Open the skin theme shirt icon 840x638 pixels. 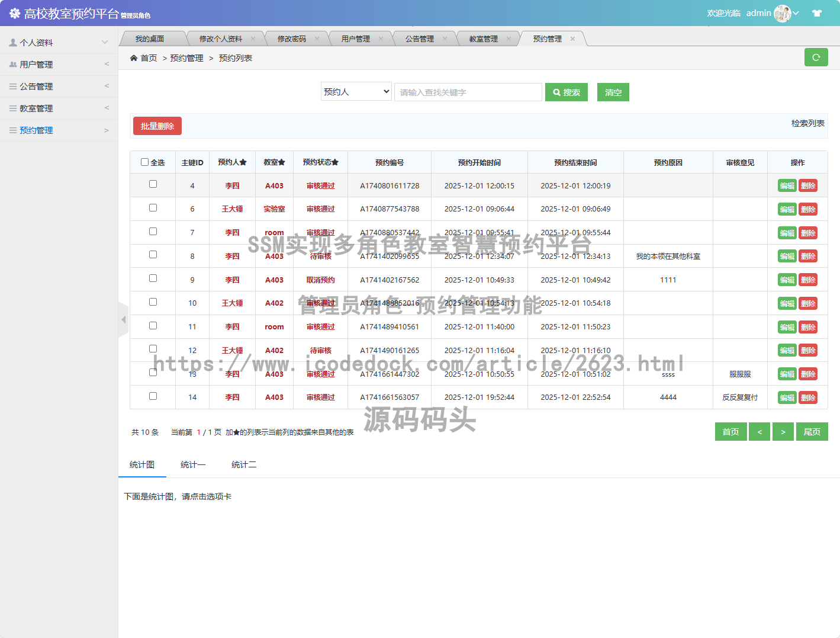coord(817,13)
